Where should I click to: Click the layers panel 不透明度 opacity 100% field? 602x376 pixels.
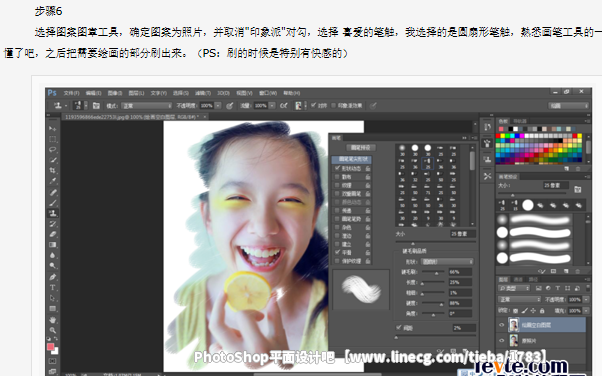574,299
